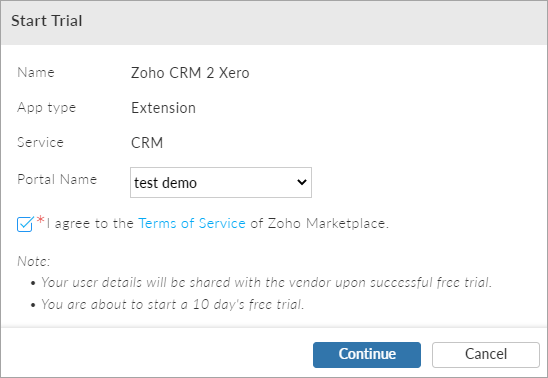Click the Extension app type value
The height and width of the screenshot is (378, 548).
[163, 108]
